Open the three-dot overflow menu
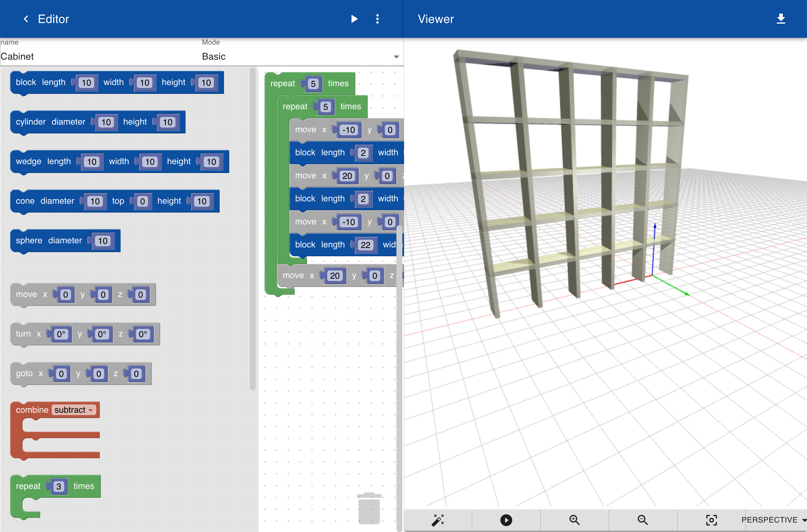Screen dimensions: 807x532 tap(377, 19)
